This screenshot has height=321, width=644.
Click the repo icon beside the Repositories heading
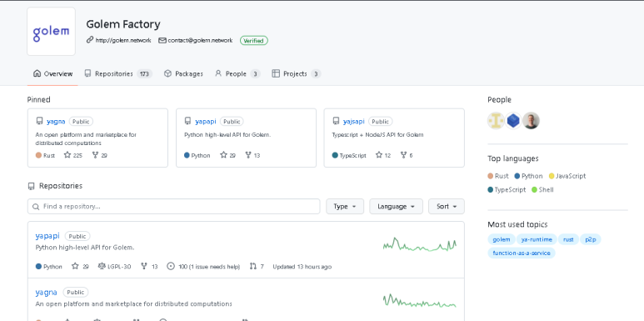(31, 186)
